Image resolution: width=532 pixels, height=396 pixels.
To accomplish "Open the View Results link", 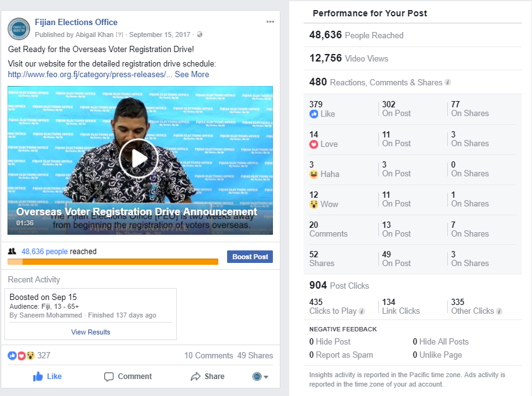I will (90, 332).
